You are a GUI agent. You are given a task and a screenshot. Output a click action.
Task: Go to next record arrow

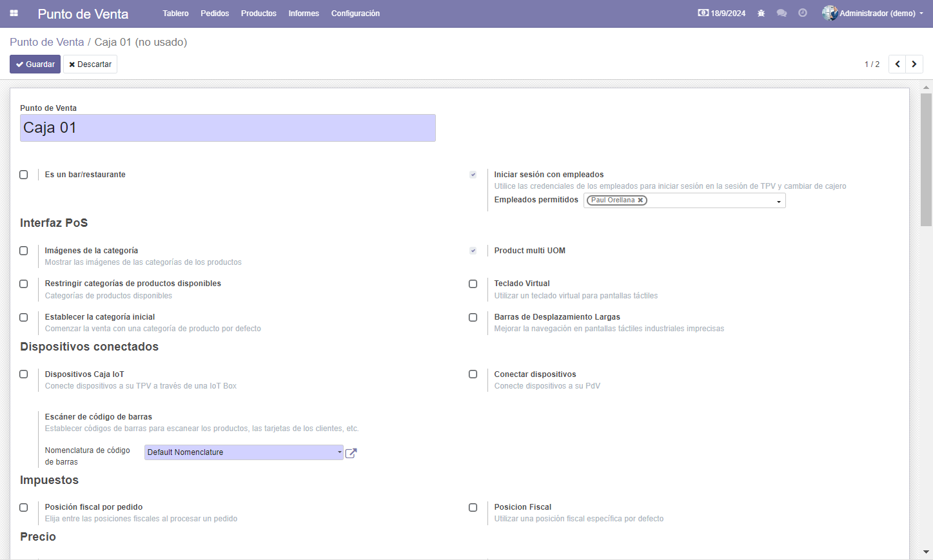coord(914,64)
